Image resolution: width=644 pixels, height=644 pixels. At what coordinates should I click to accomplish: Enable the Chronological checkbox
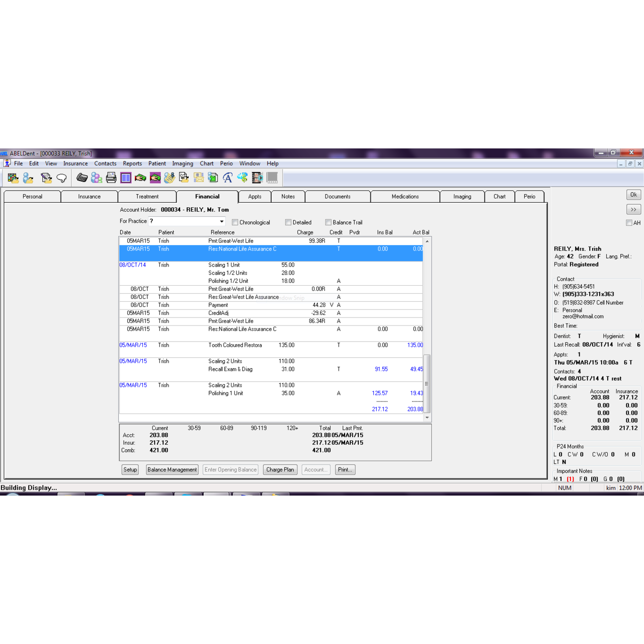[235, 222]
